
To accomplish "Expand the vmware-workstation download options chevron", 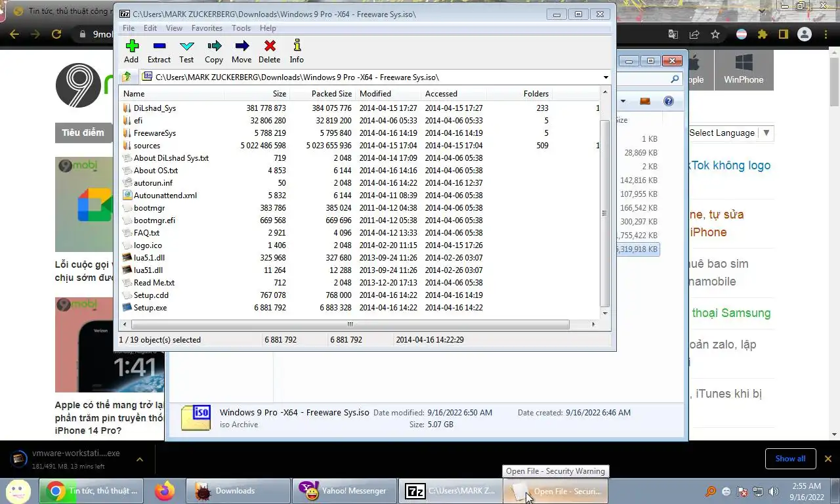I will tap(140, 459).
